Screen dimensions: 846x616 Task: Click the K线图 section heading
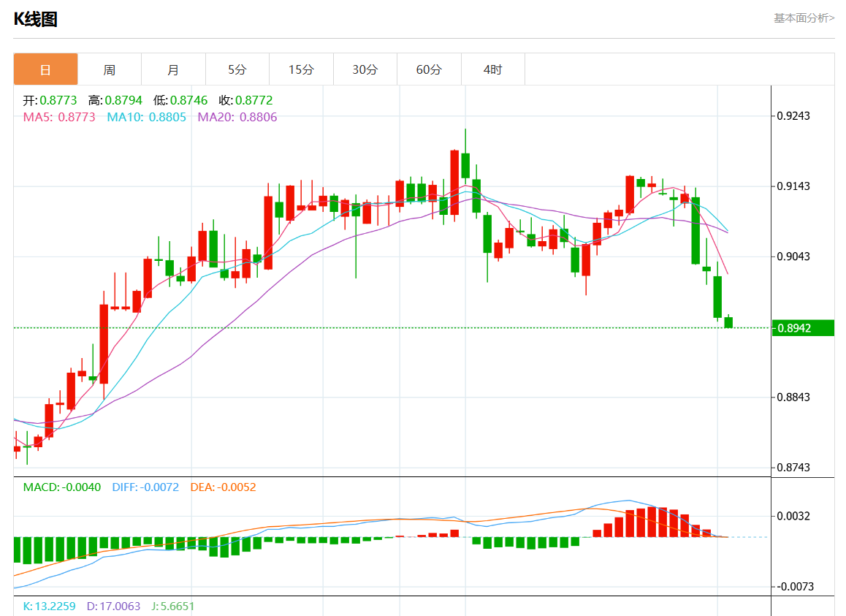[36, 20]
